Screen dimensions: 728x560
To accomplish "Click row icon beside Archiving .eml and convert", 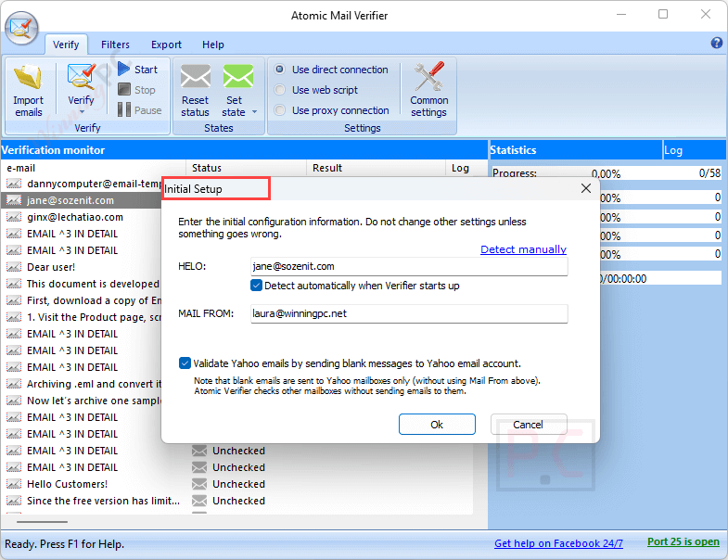I will pyautogui.click(x=14, y=384).
